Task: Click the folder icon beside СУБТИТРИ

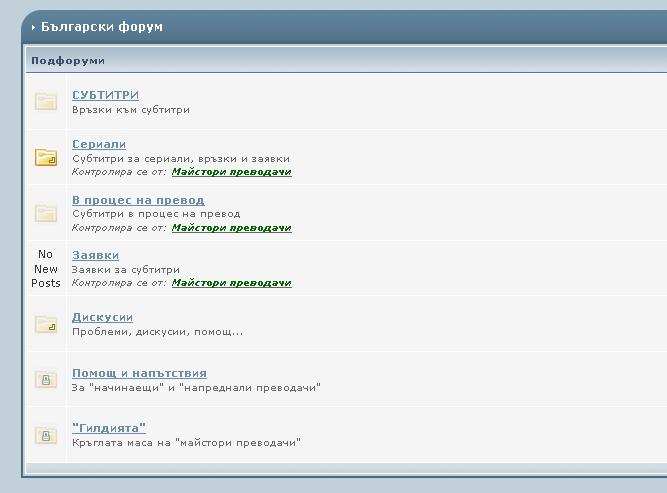Action: [46, 101]
